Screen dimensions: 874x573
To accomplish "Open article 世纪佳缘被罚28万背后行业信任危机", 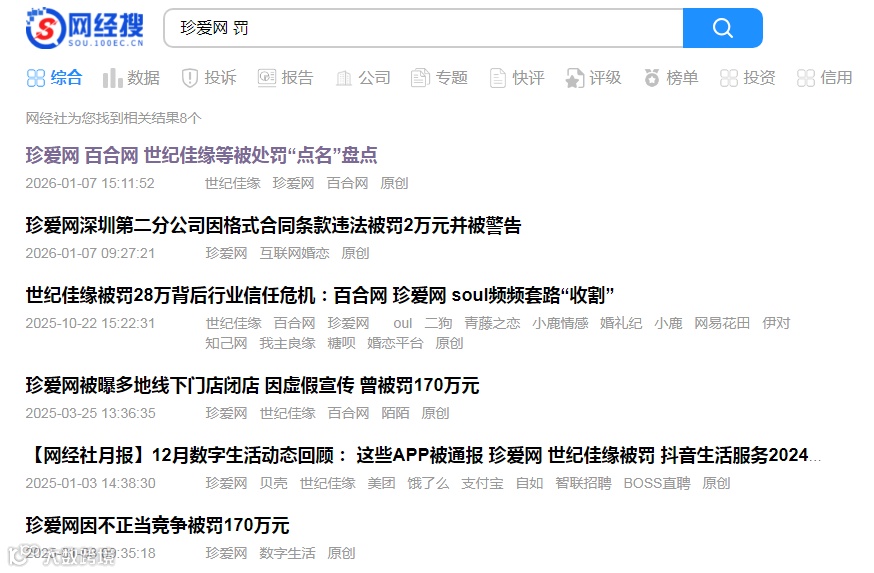I will [x=319, y=295].
